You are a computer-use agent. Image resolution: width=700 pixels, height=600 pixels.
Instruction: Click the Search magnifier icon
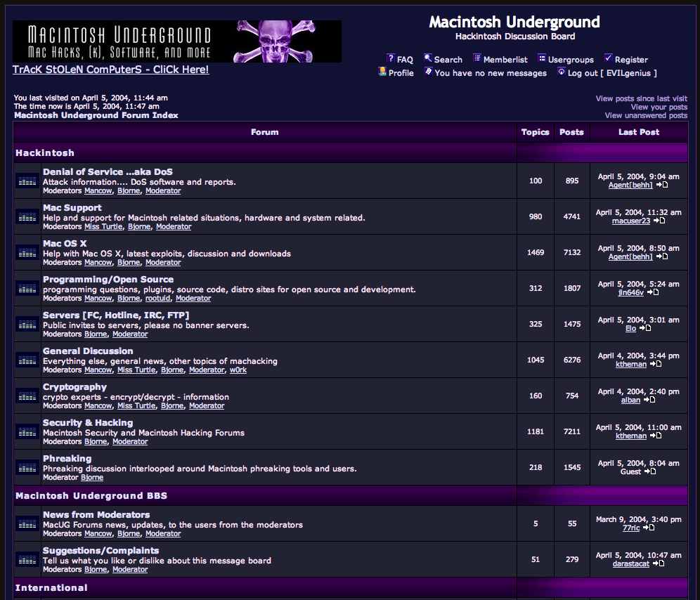(x=428, y=58)
